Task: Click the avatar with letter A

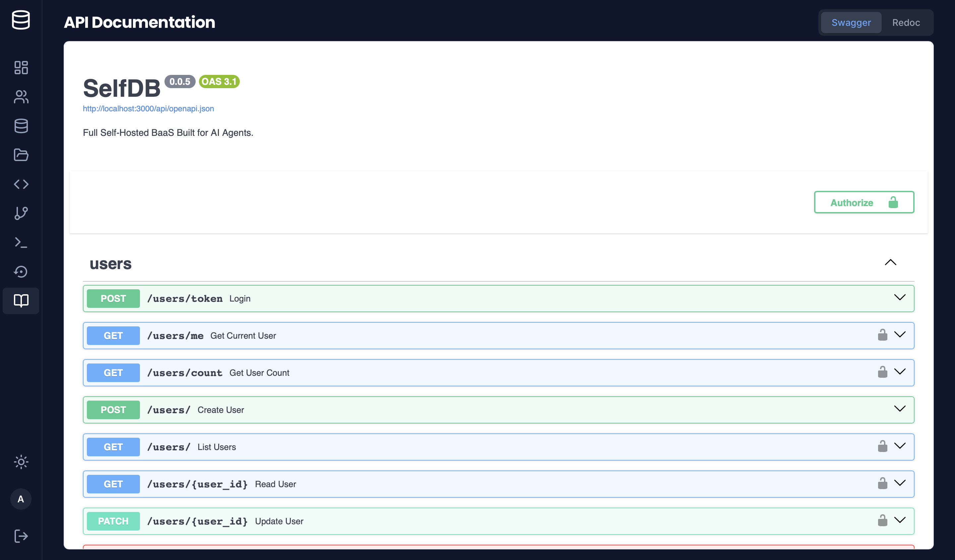Action: pos(21,499)
